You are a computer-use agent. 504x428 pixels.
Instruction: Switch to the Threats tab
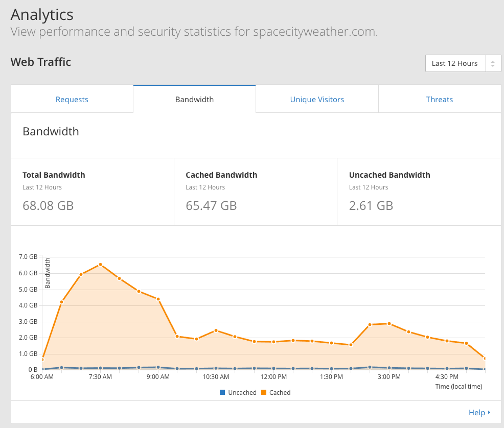tap(440, 99)
